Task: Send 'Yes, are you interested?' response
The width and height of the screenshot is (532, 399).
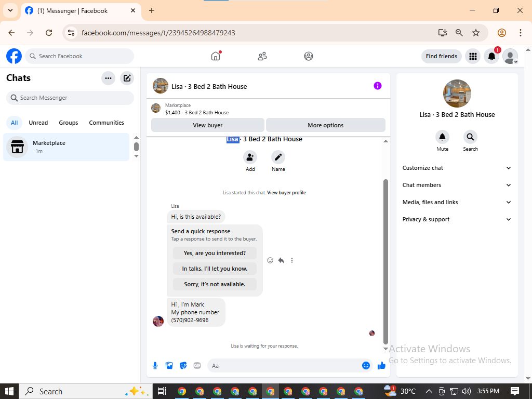Action: (215, 253)
